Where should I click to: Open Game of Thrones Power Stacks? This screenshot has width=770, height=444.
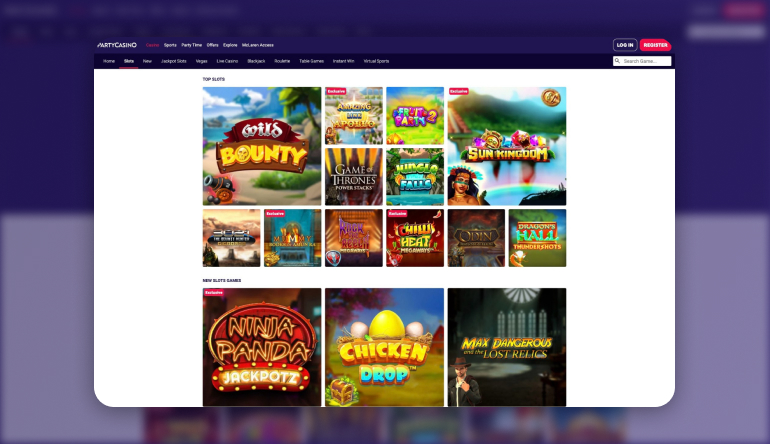(x=354, y=177)
